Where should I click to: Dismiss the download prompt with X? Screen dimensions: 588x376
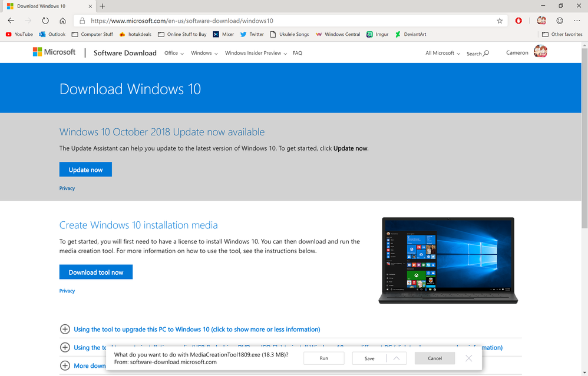click(x=469, y=358)
